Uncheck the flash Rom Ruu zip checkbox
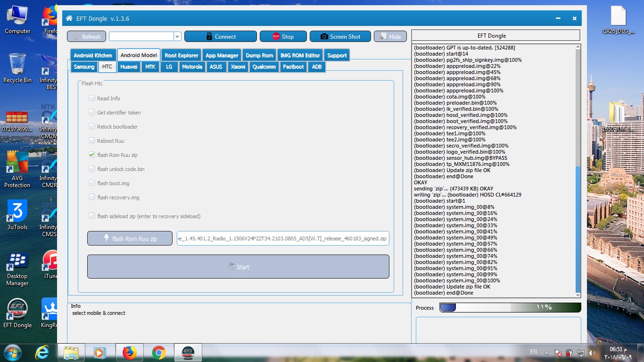The image size is (644, 362). coord(91,155)
